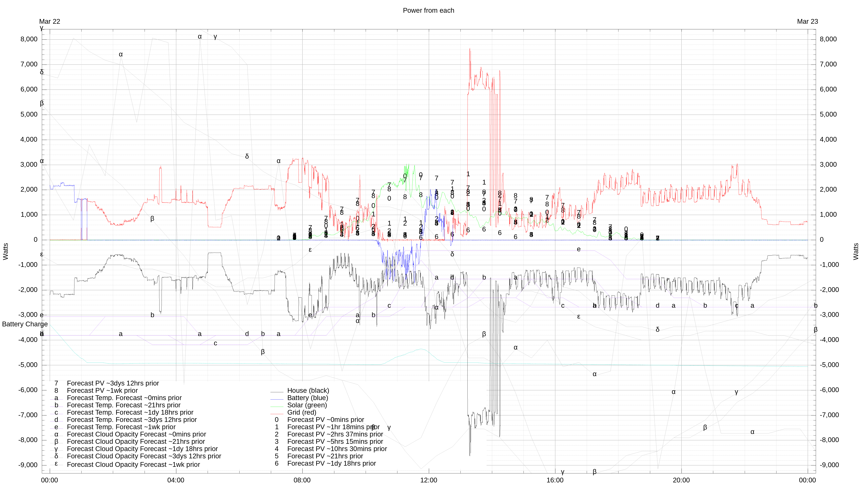
Task: Click 'Forecast PV ~5hrs 15mins prior' legend entry
Action: [335, 442]
